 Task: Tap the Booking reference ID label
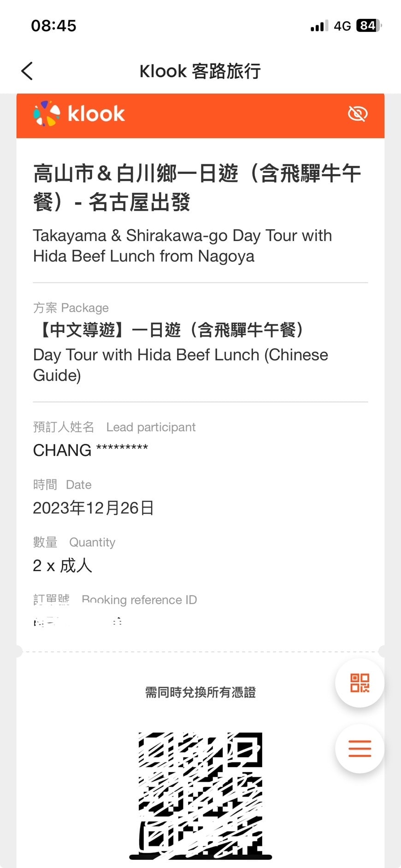point(139,600)
